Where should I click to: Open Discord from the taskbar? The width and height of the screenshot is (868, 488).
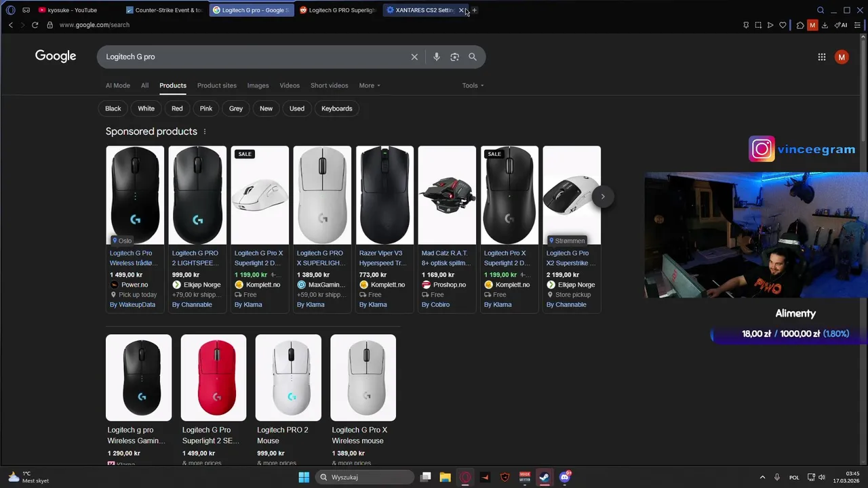(565, 477)
